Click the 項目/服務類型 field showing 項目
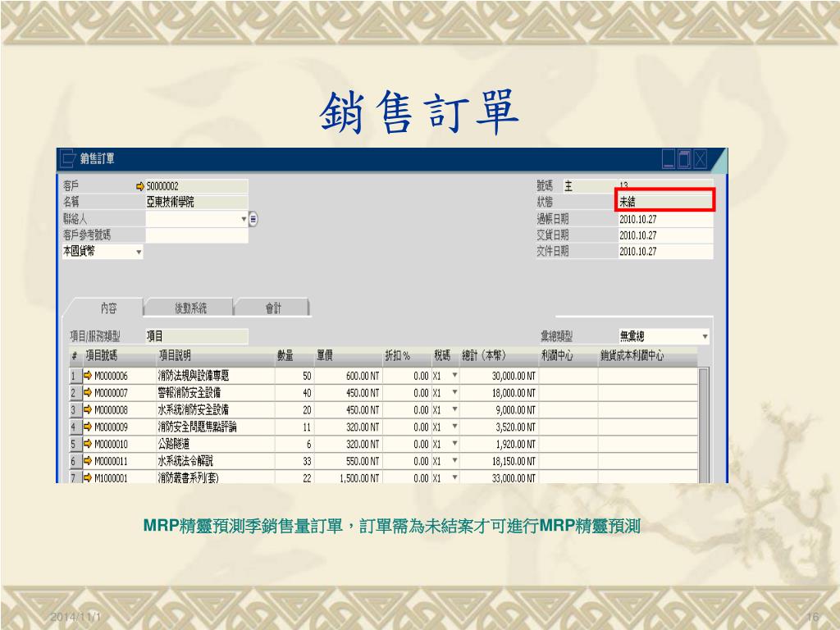 coord(197,336)
